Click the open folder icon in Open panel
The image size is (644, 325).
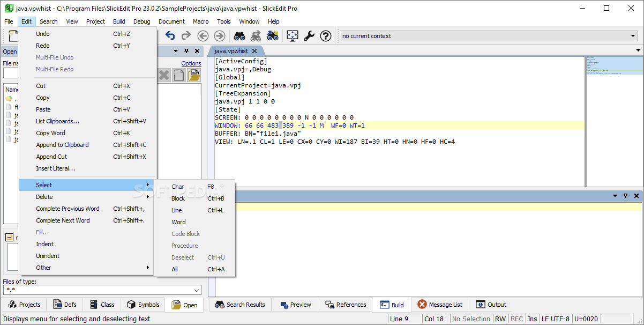pos(193,76)
